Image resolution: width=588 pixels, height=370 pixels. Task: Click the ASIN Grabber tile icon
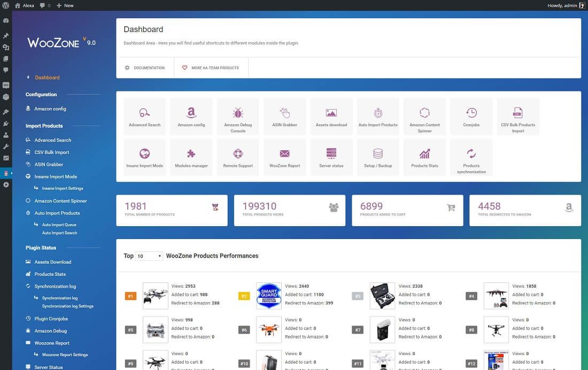(x=285, y=113)
